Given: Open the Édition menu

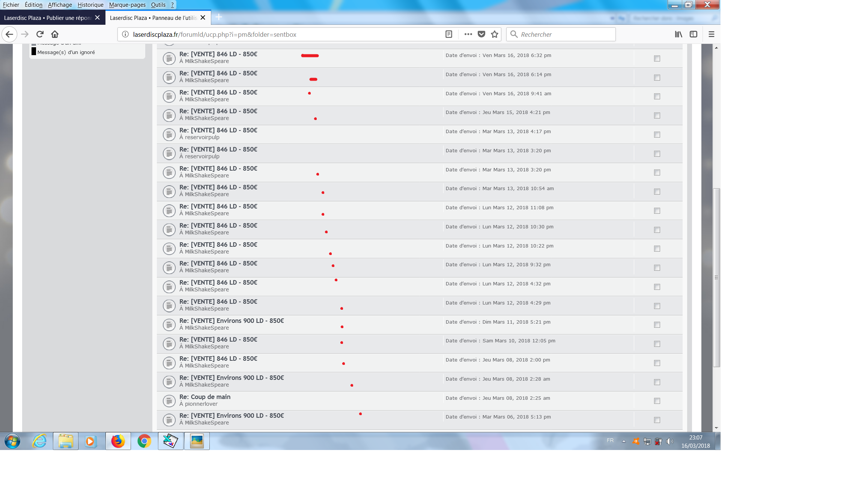Looking at the screenshot, I should click(33, 5).
